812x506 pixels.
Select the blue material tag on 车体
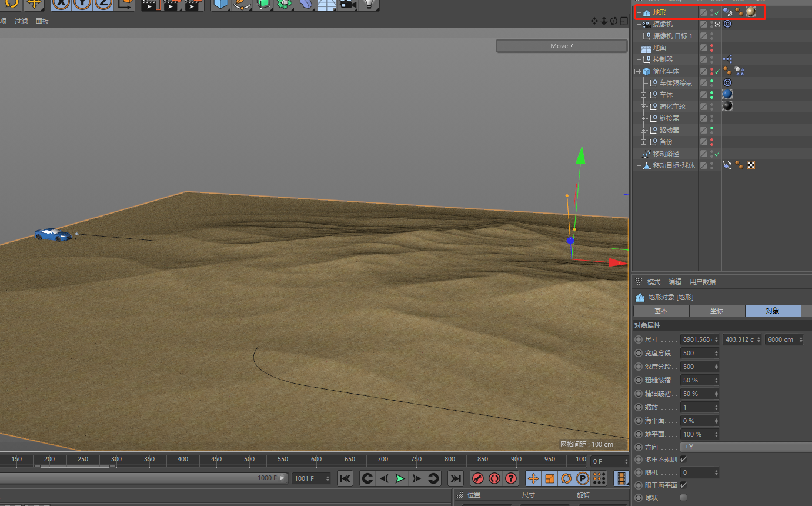(727, 94)
